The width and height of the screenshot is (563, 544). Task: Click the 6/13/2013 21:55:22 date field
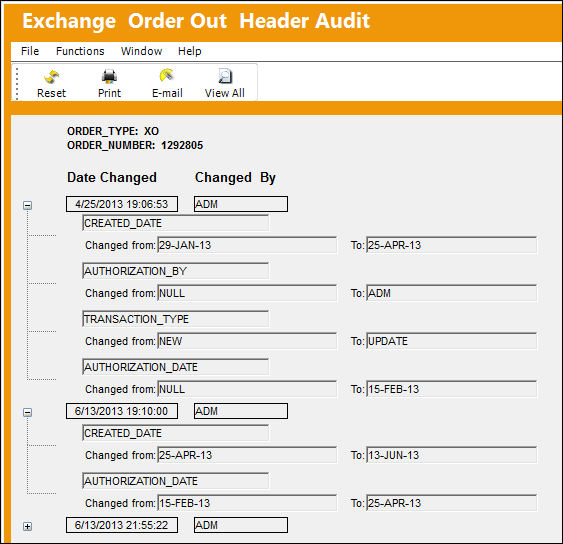[122, 525]
